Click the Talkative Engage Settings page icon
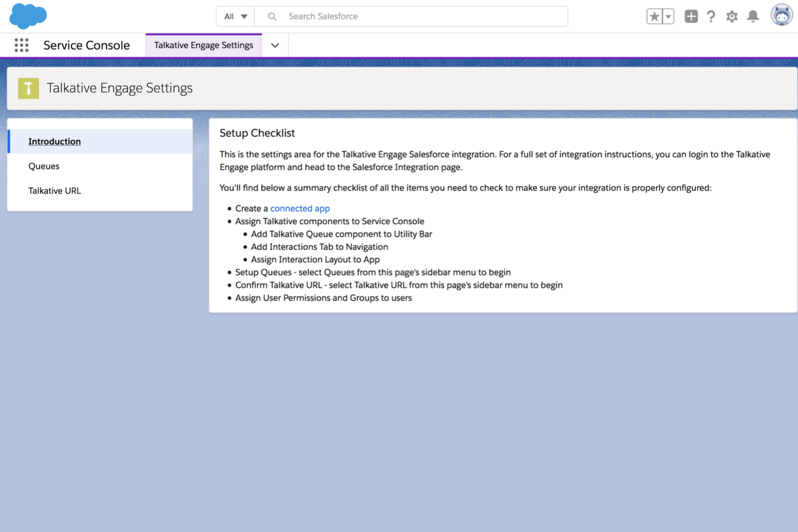The image size is (798, 532). point(28,88)
